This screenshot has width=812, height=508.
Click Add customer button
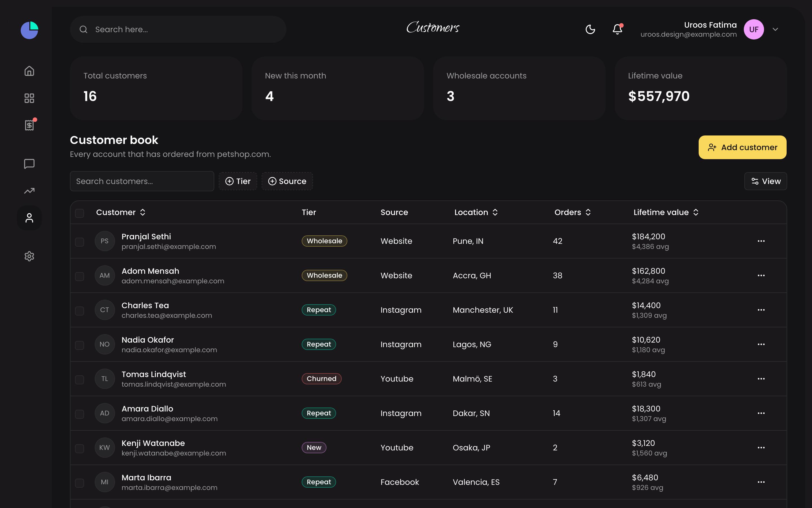point(742,147)
